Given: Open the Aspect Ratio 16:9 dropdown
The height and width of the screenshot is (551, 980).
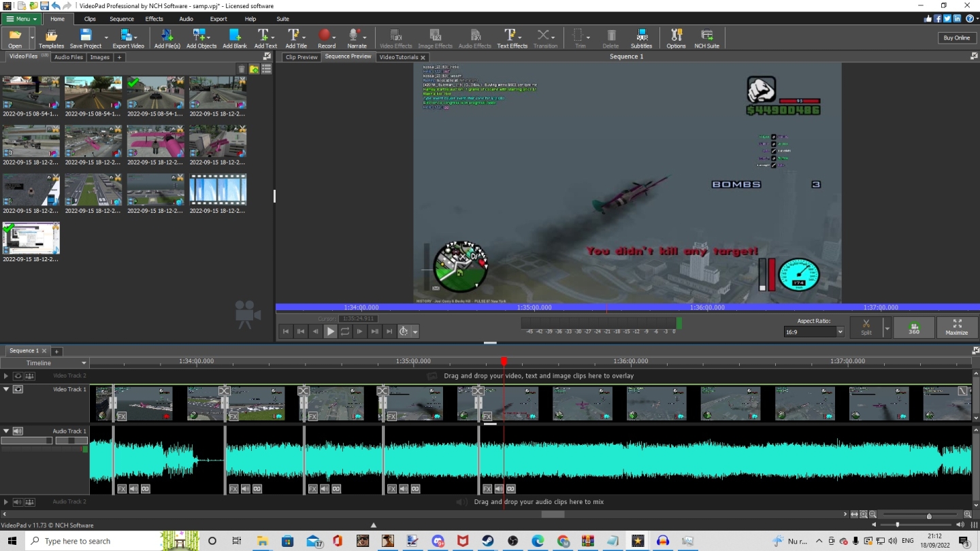Looking at the screenshot, I should [x=813, y=331].
